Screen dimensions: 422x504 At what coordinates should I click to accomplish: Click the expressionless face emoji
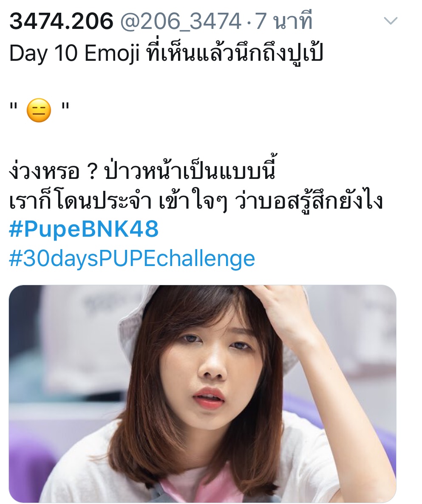tap(39, 110)
